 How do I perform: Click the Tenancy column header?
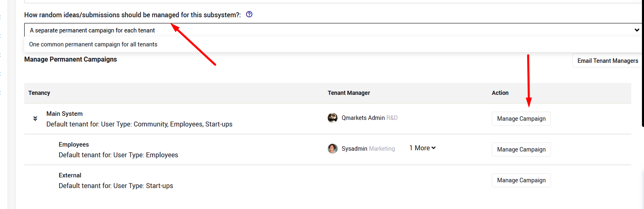(x=39, y=93)
